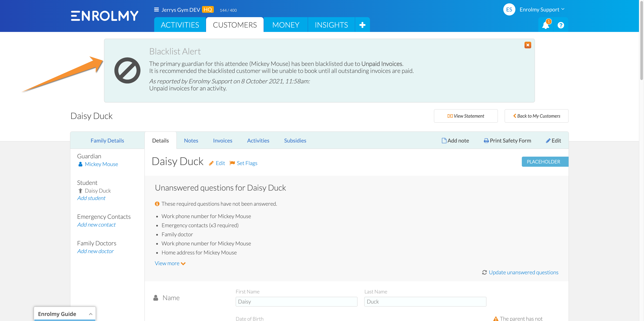Open the help question mark icon
This screenshot has height=321, width=644.
pos(561,25)
